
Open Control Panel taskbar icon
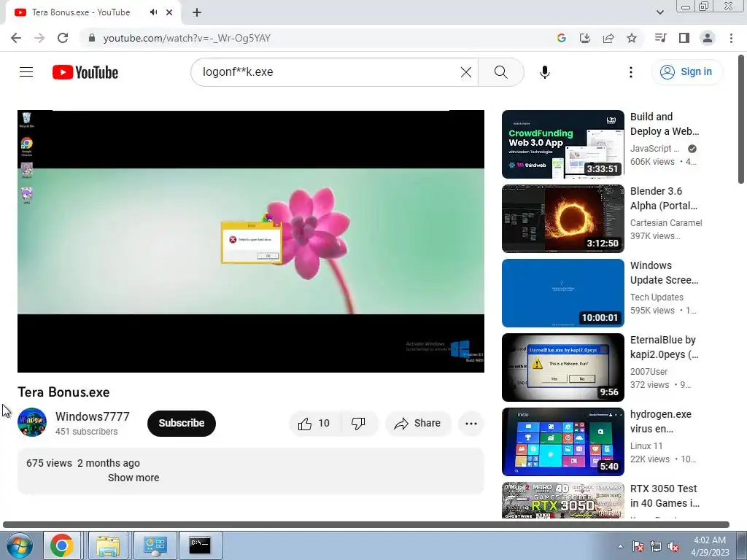pos(155,545)
